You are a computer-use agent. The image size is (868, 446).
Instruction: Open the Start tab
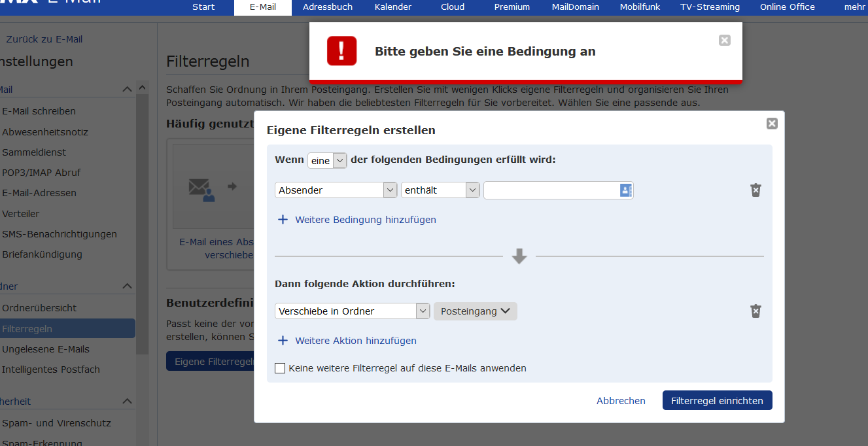pyautogui.click(x=203, y=7)
